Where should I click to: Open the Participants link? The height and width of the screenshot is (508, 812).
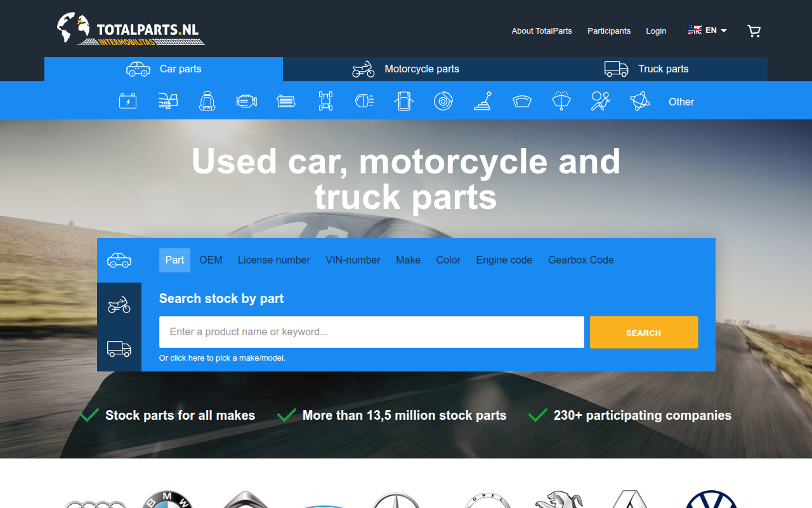coord(609,30)
